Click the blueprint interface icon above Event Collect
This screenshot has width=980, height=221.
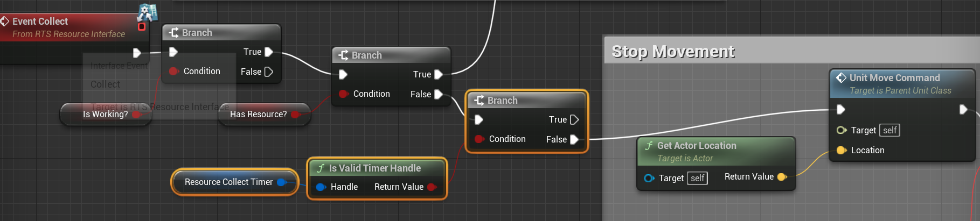click(x=147, y=12)
